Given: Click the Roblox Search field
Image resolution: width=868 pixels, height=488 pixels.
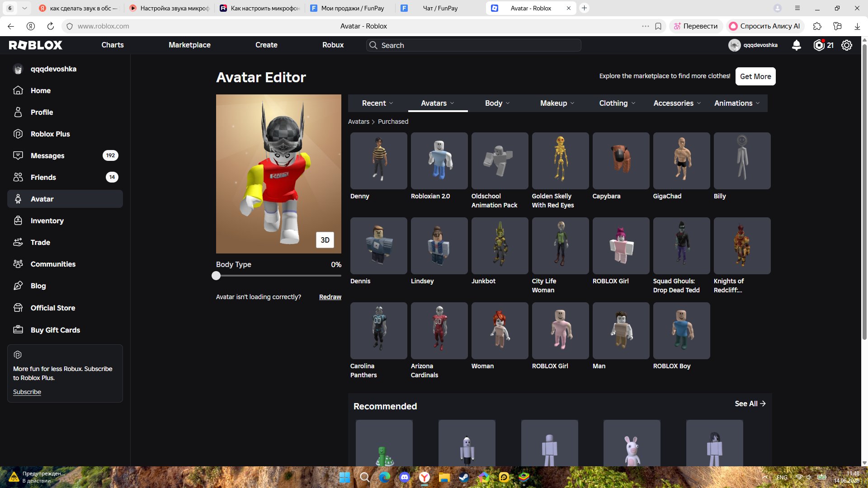Looking at the screenshot, I should click(473, 45).
